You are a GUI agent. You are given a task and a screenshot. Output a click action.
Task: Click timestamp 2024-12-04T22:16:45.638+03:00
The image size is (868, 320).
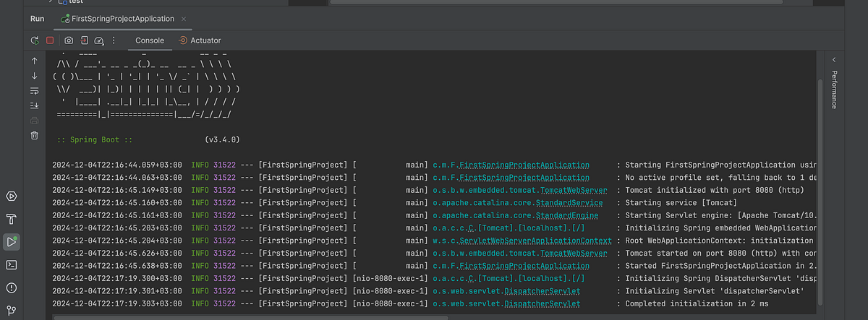[x=116, y=267]
